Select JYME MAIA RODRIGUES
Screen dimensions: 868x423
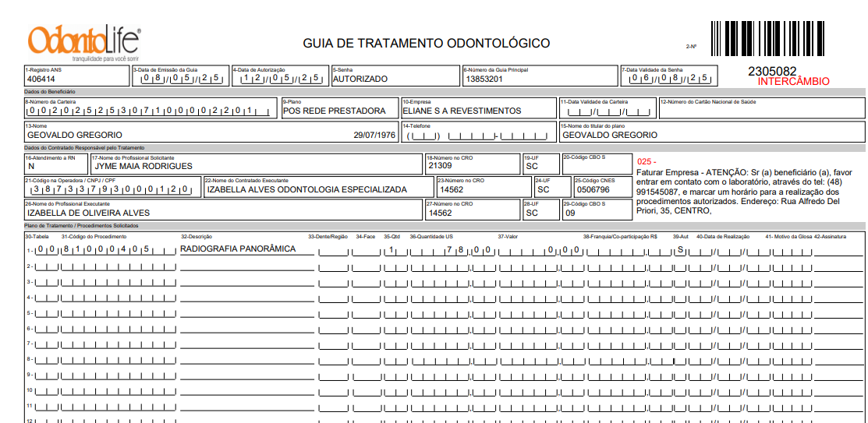[144, 166]
